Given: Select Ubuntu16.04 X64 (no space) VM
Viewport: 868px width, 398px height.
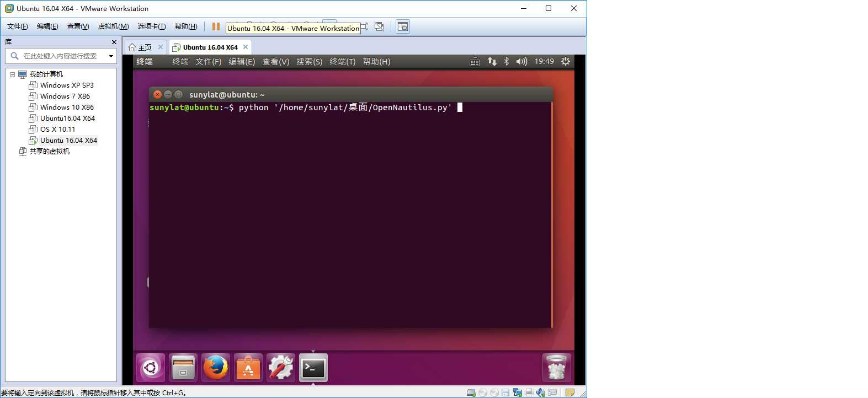Looking at the screenshot, I should (x=67, y=119).
